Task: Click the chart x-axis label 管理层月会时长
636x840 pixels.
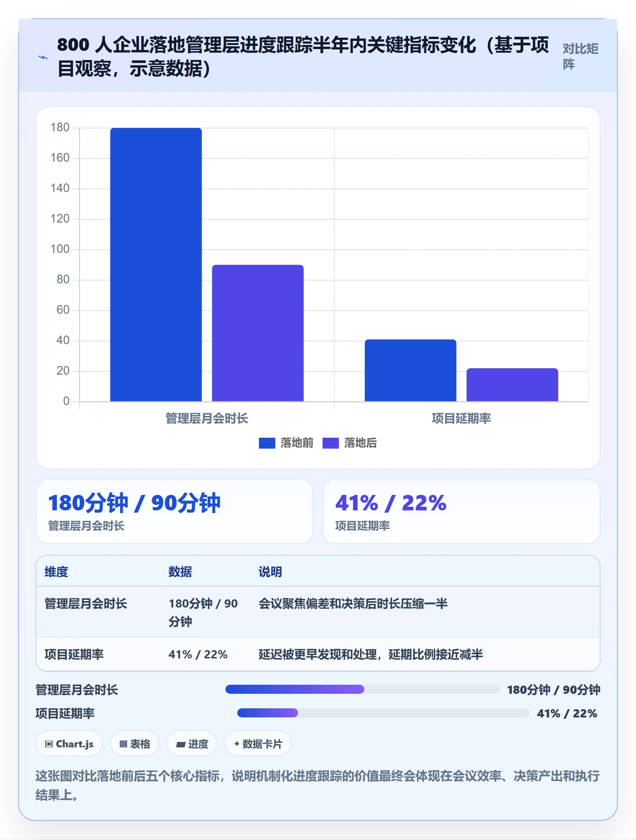Action: point(207,418)
